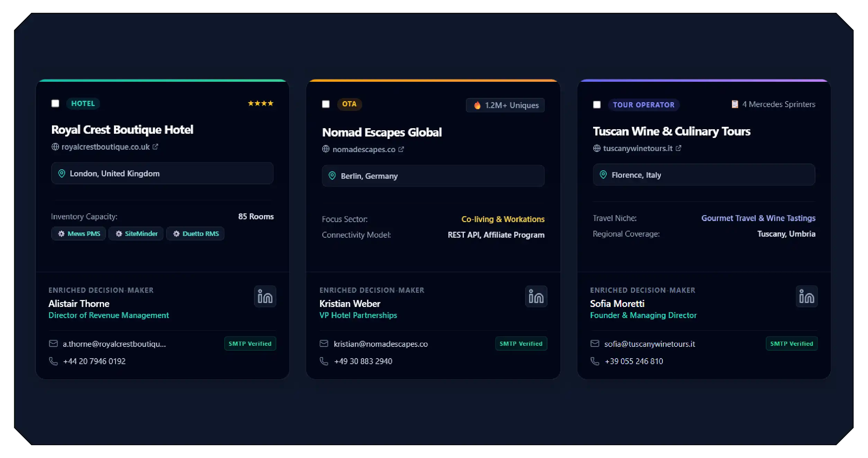
Task: Check the Tuscan Wine & Culinary Tours checkbox
Action: click(597, 105)
